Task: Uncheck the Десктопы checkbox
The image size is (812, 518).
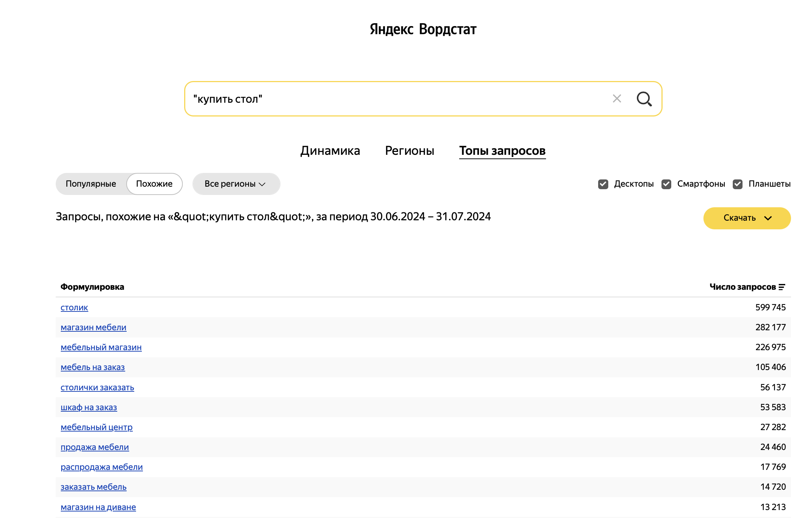Action: pyautogui.click(x=603, y=184)
